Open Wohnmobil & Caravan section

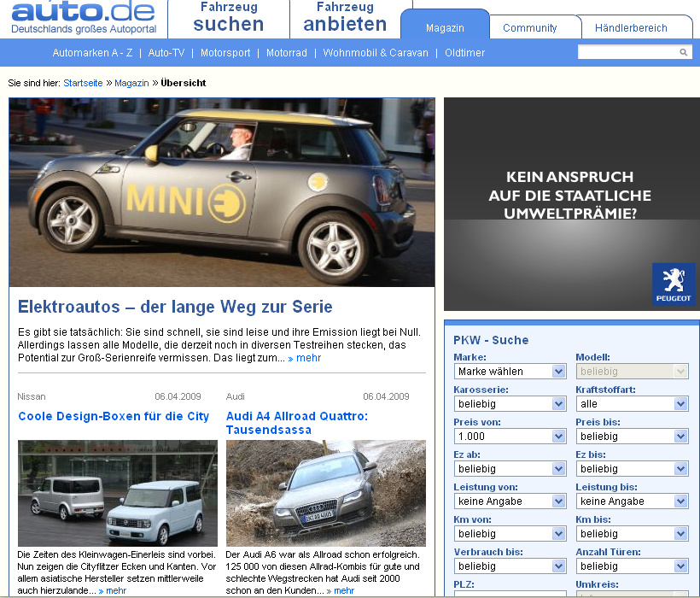[x=376, y=53]
